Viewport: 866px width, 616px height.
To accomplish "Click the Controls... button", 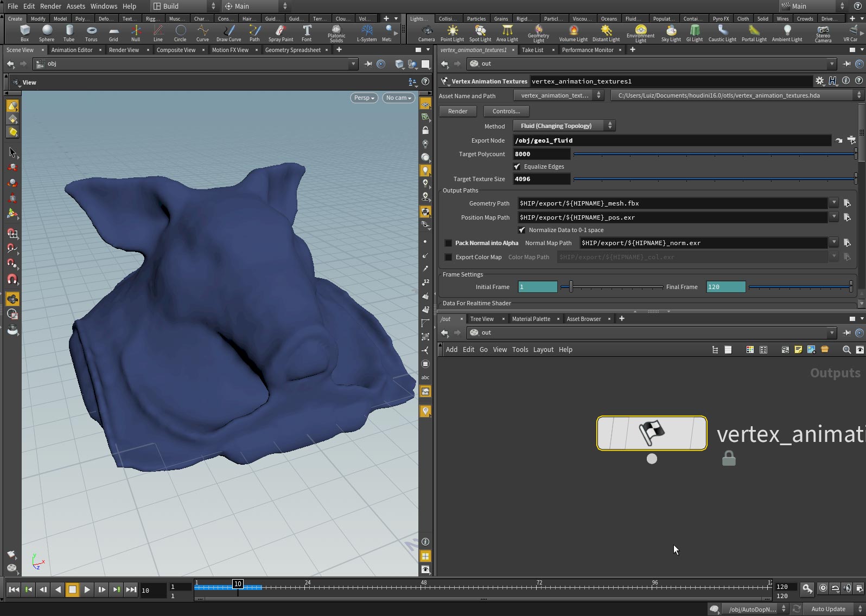I will coord(506,111).
